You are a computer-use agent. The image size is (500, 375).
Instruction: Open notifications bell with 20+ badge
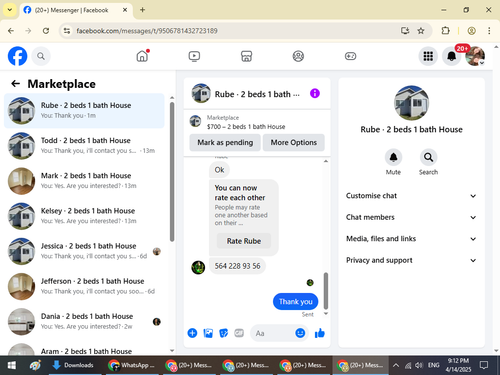(452, 56)
